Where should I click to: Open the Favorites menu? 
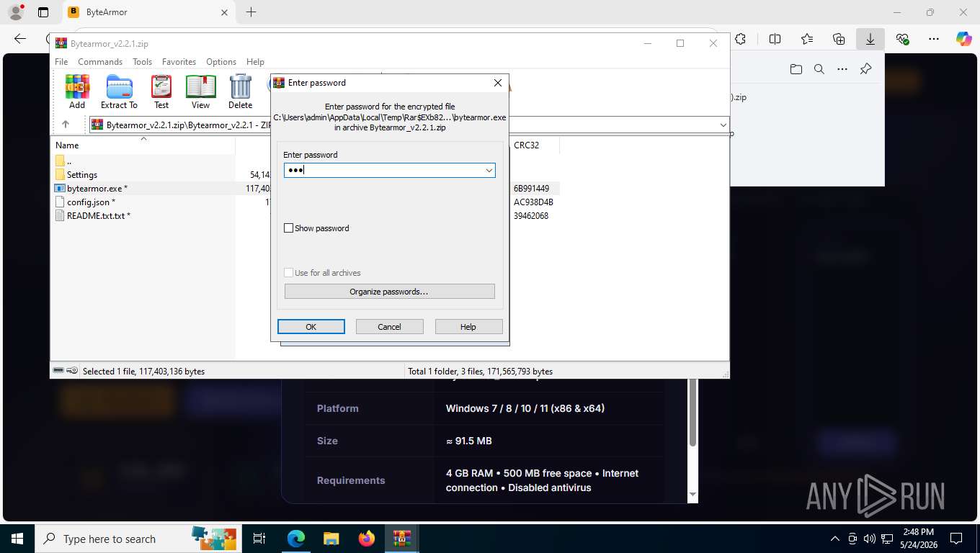(x=179, y=62)
